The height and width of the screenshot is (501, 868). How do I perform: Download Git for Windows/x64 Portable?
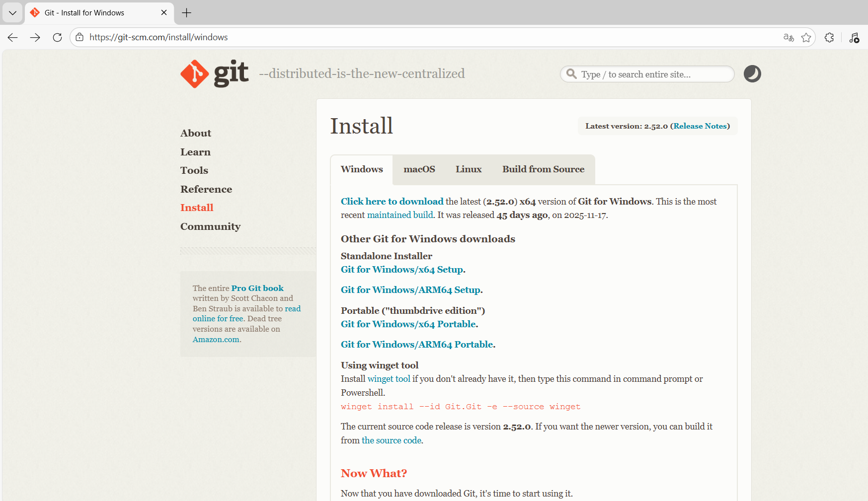(408, 324)
